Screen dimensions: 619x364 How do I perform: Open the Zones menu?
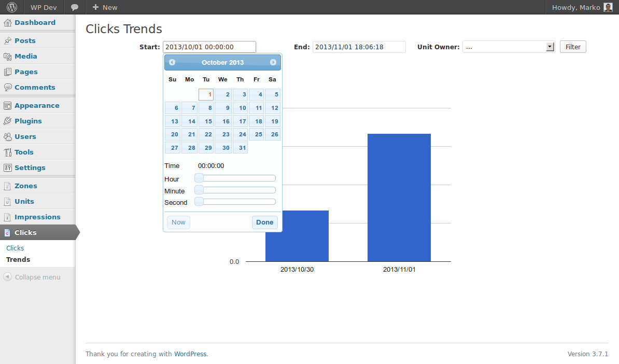[25, 186]
